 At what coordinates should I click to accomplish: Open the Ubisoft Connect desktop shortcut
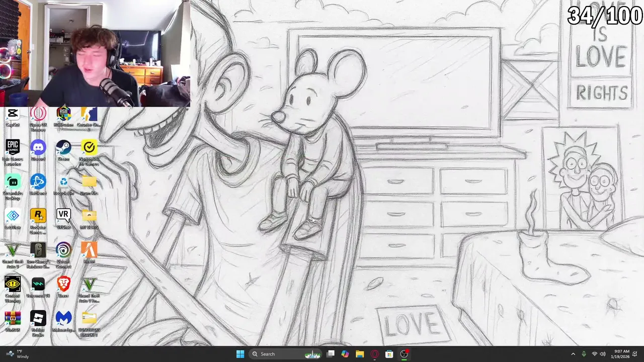(63, 255)
